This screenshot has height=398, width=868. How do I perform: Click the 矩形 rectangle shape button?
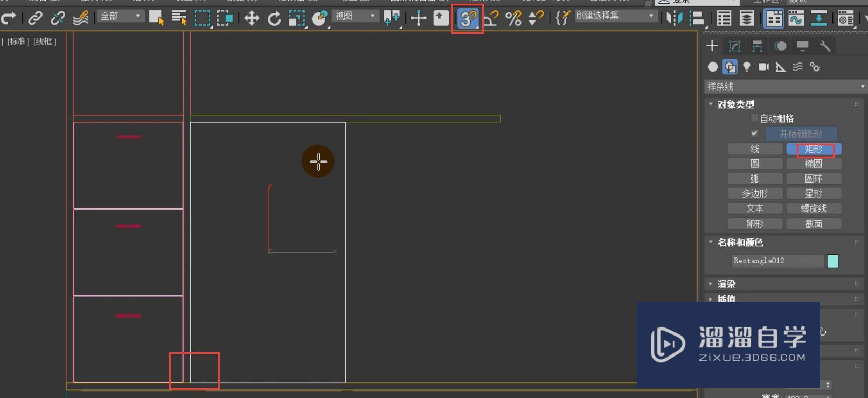point(814,149)
